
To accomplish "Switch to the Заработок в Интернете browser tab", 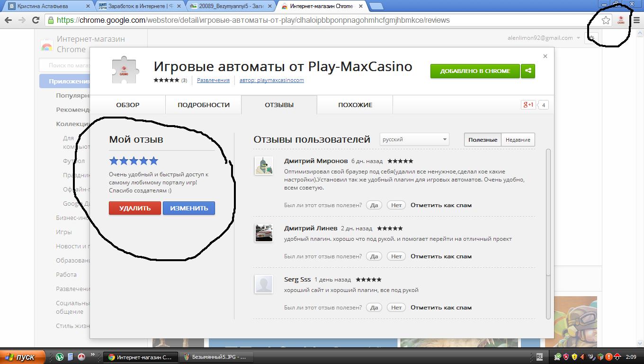I will point(140,6).
